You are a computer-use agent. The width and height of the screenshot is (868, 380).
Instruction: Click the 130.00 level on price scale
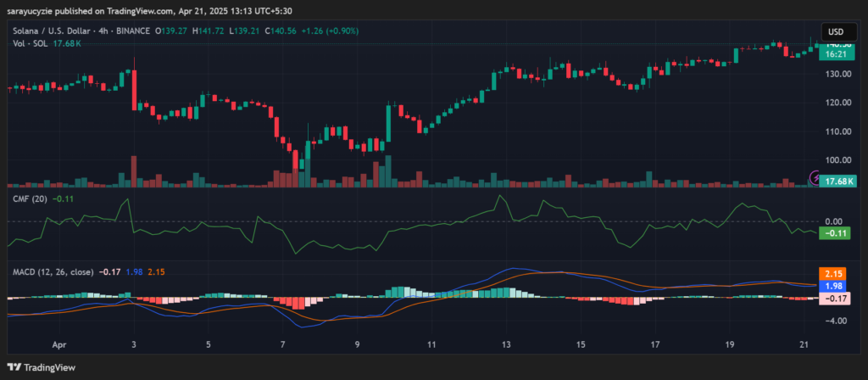click(x=835, y=74)
